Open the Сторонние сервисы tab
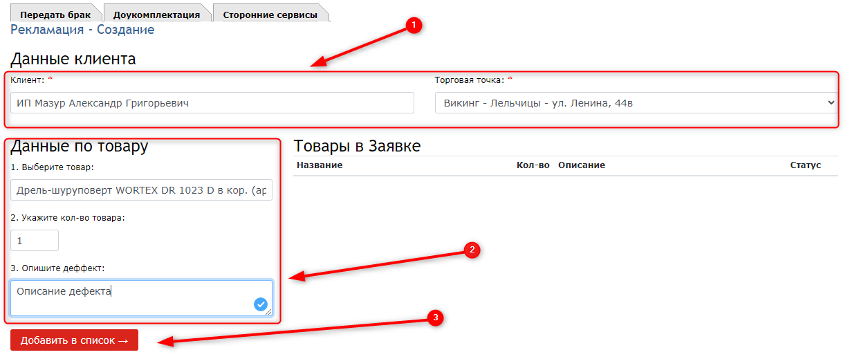The height and width of the screenshot is (359, 868). (x=270, y=14)
